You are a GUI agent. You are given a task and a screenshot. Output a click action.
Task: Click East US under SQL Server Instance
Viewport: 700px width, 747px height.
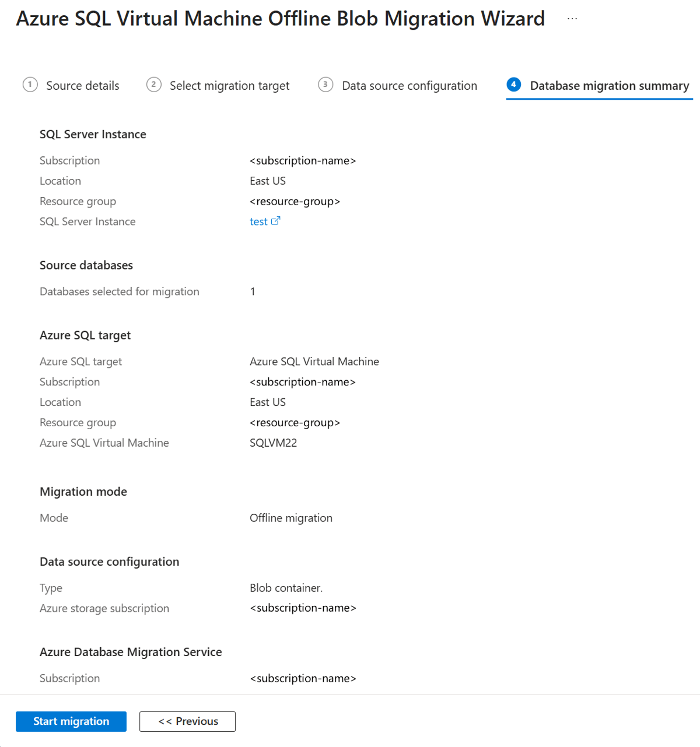tap(268, 181)
